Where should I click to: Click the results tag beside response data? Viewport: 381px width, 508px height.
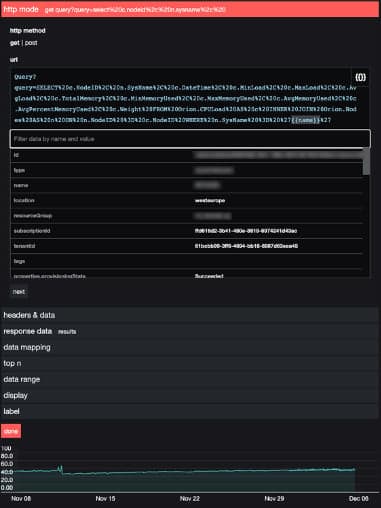click(67, 332)
